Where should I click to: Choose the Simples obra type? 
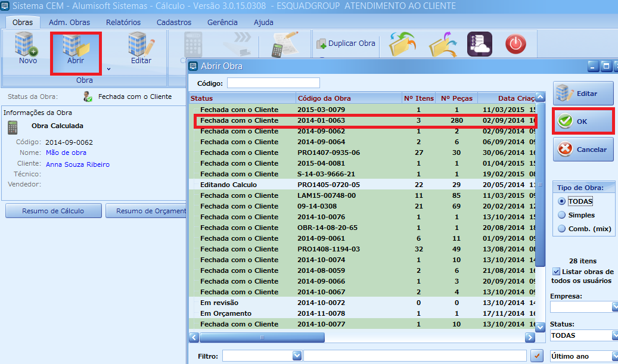tap(561, 215)
